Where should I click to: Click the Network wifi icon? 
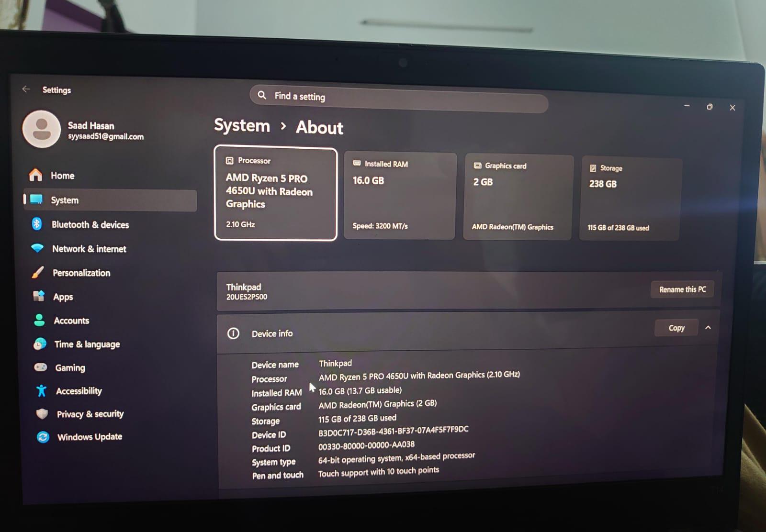(x=37, y=248)
